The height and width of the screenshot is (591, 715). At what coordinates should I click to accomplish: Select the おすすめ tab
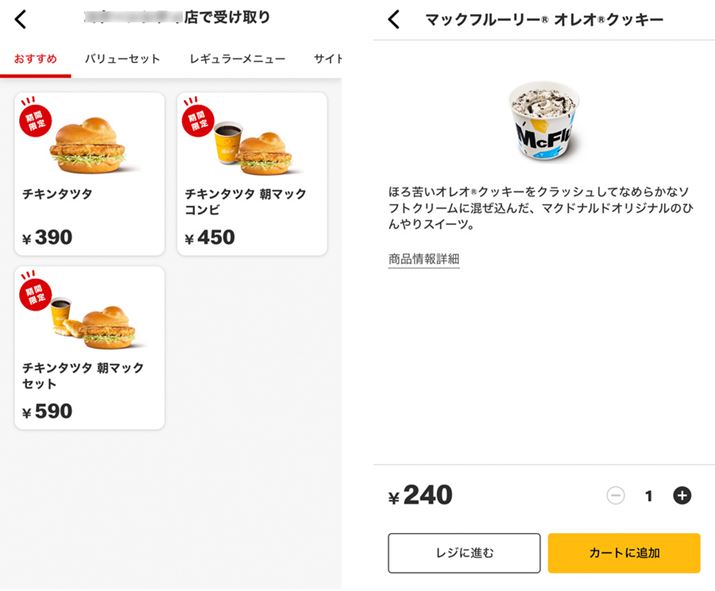(x=34, y=59)
